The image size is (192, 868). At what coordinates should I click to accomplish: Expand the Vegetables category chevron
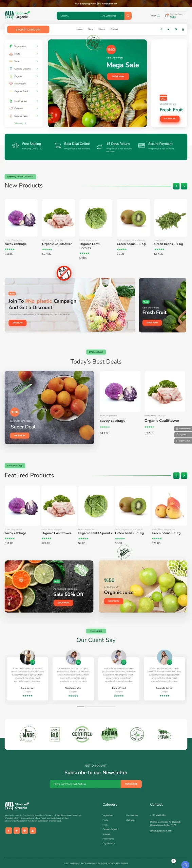(37, 46)
